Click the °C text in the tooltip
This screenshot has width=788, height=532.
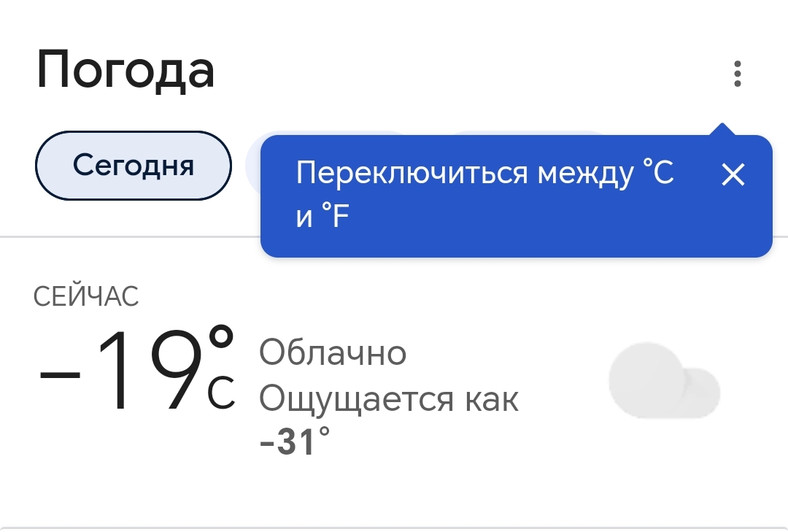point(658,174)
